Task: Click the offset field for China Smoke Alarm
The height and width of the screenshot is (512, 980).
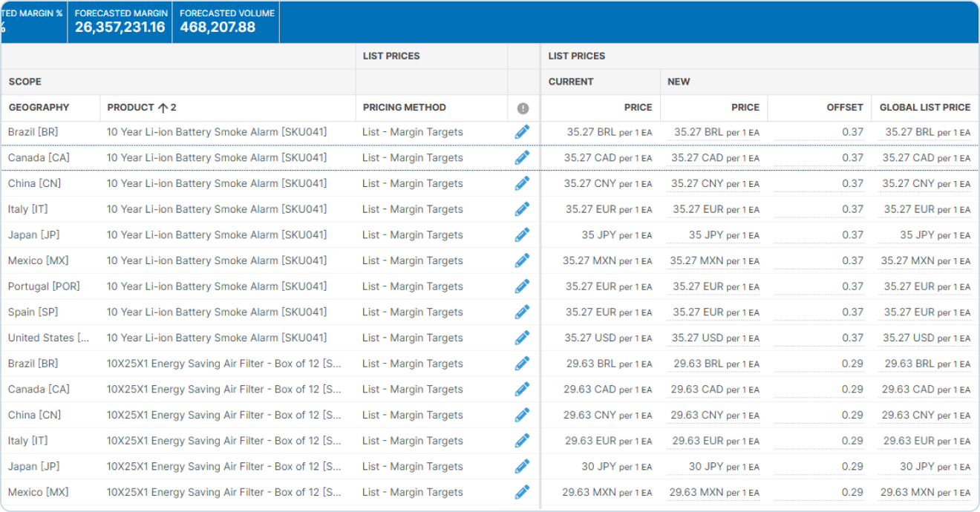Action: (818, 184)
